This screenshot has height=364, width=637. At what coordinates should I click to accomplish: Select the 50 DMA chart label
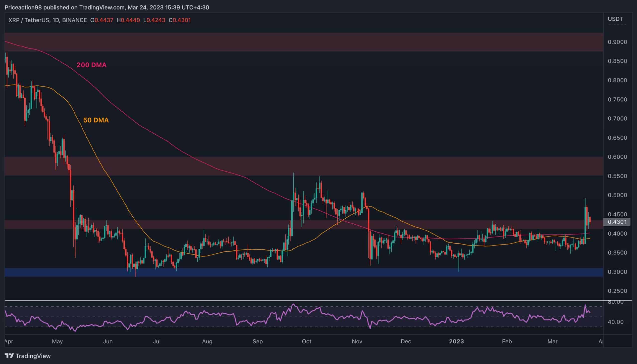pos(96,120)
